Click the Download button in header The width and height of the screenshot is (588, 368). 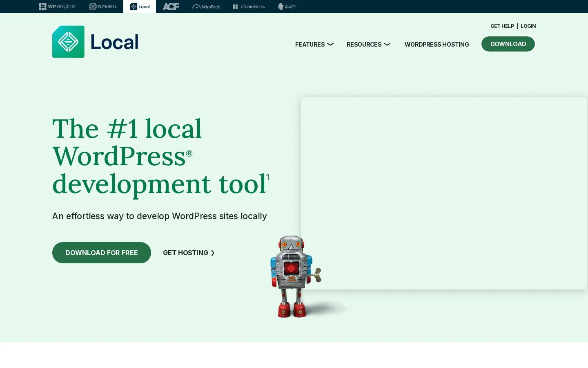[508, 44]
